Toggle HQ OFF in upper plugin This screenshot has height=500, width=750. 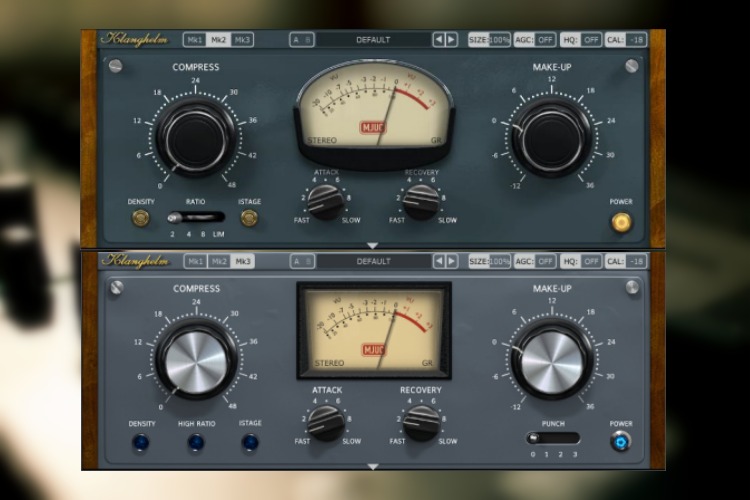pos(581,40)
